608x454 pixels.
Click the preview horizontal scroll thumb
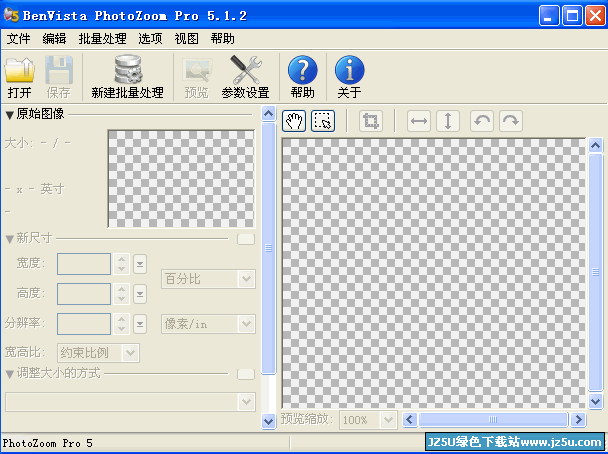point(493,419)
